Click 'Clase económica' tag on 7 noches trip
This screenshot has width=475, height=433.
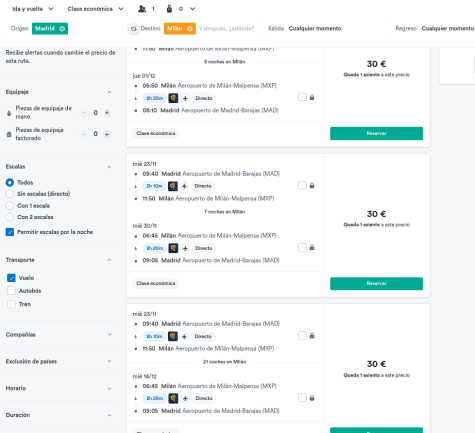(x=156, y=283)
